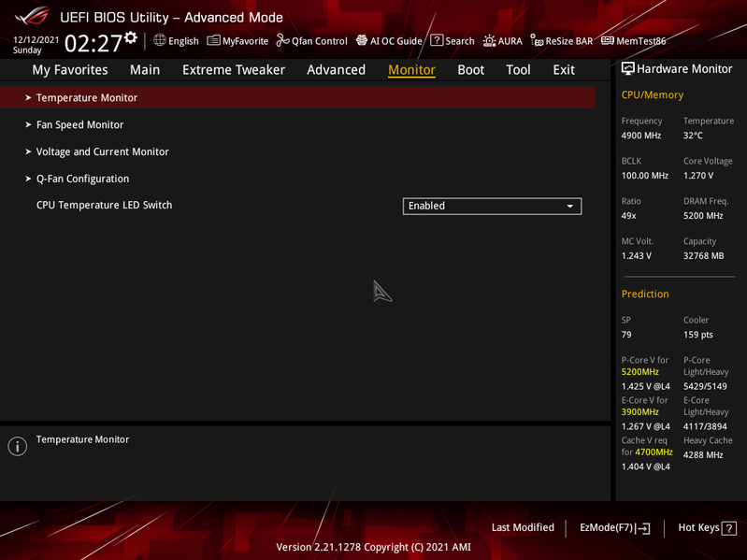Toggle ReSize BAR icon
747x560 pixels.
537,41
